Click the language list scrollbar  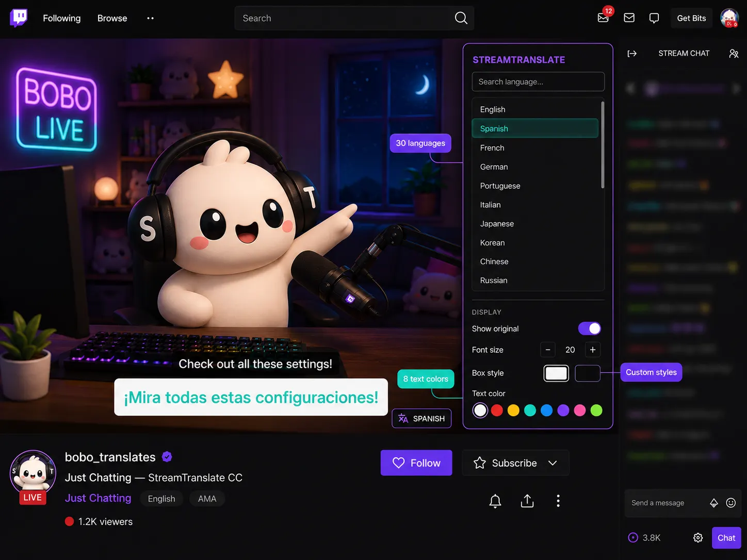click(603, 145)
